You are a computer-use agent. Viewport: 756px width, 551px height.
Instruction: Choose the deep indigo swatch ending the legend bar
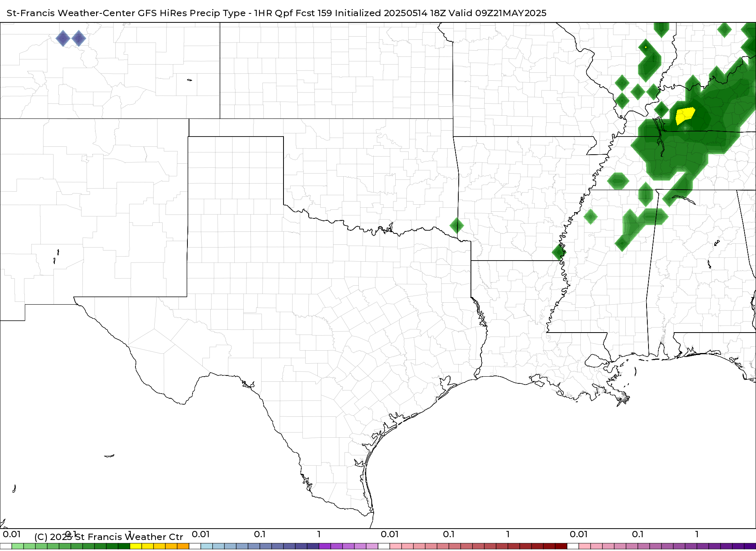(750, 546)
